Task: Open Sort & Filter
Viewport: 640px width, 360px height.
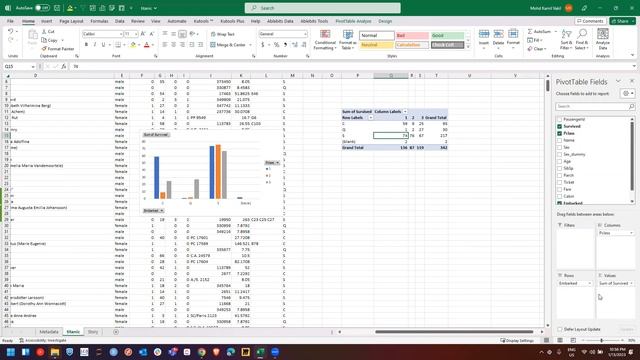Action: tap(566, 40)
